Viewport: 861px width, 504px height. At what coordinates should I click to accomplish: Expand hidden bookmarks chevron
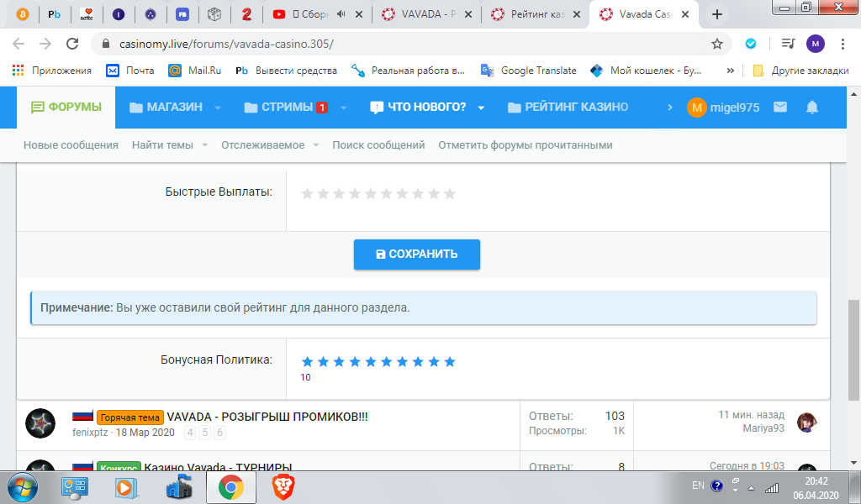[731, 71]
